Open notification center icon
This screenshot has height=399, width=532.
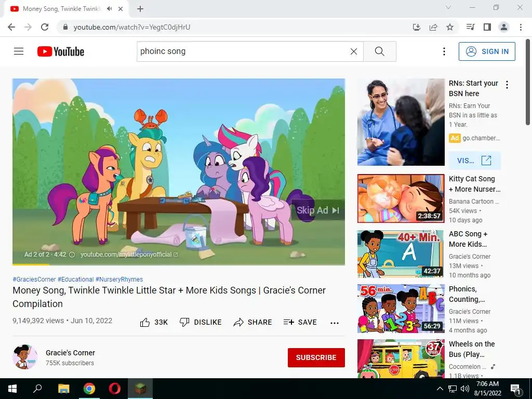pos(515,389)
